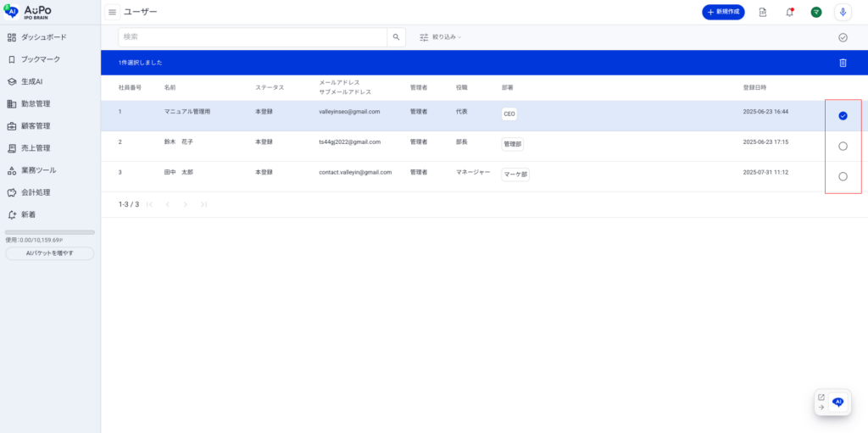Click the 新規作成 button
This screenshot has width=868, height=433.
[x=722, y=12]
